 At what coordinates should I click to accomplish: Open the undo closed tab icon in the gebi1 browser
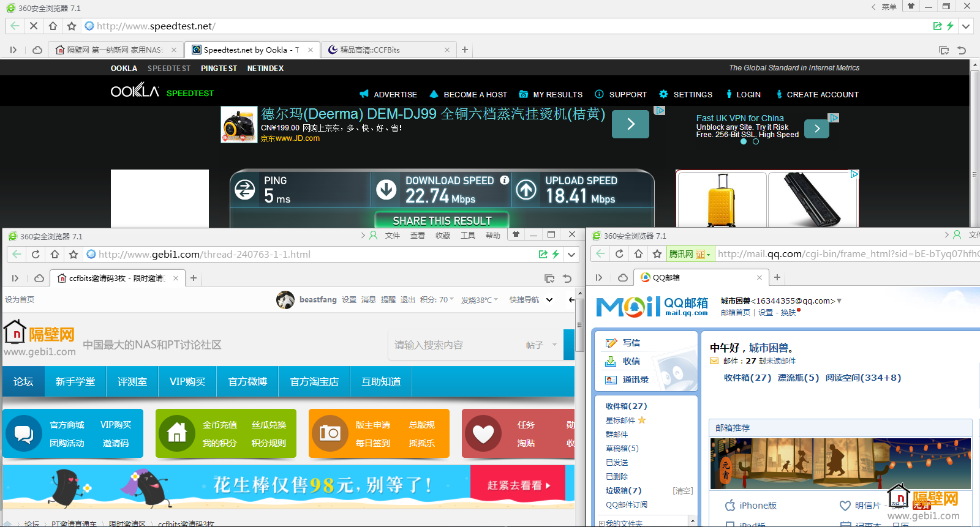coord(567,278)
